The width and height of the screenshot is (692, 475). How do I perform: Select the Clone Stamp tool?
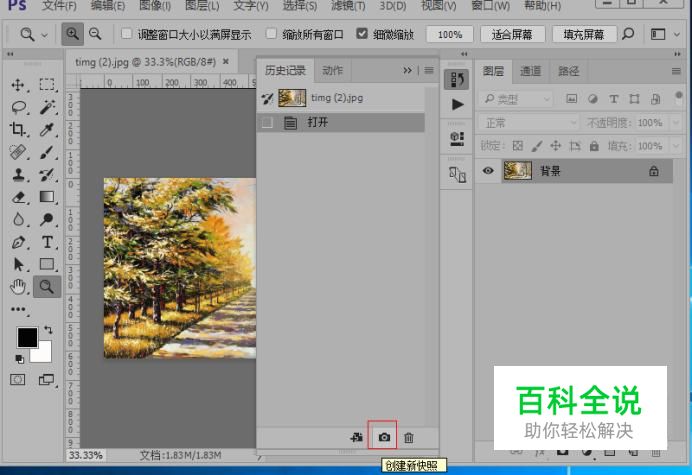(18, 175)
